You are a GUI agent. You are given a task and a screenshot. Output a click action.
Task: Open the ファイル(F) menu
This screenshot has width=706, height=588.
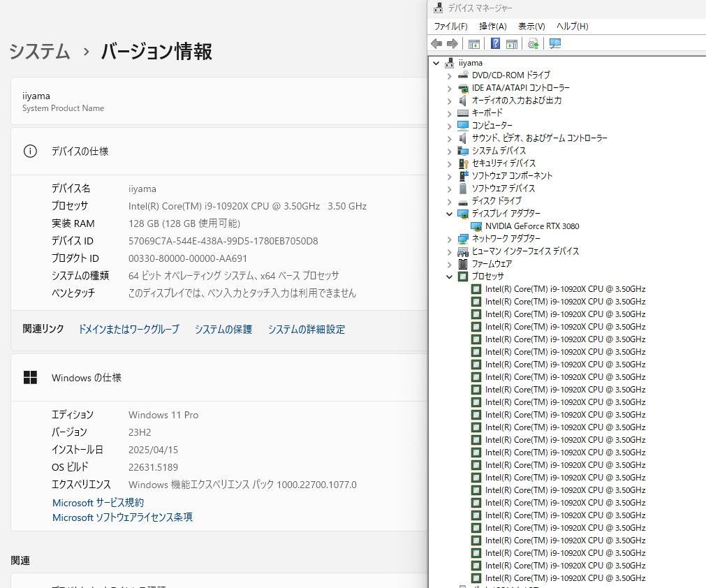(x=450, y=27)
